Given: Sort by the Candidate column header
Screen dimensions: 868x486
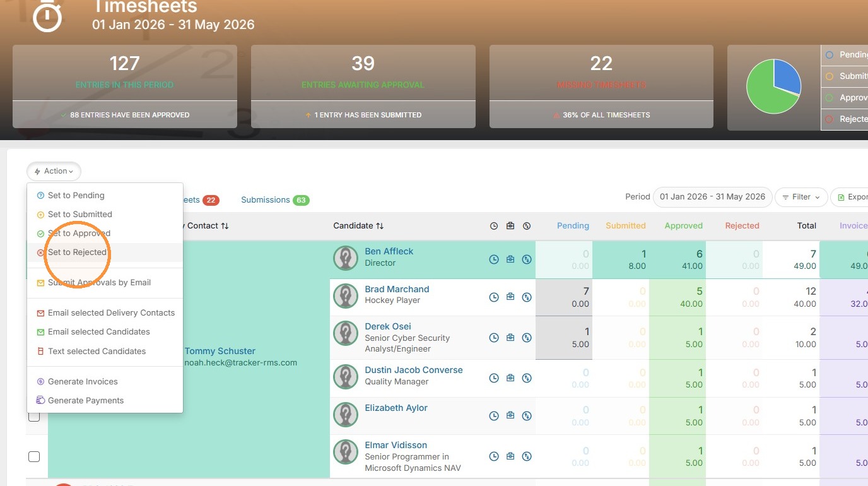Looking at the screenshot, I should tap(358, 226).
